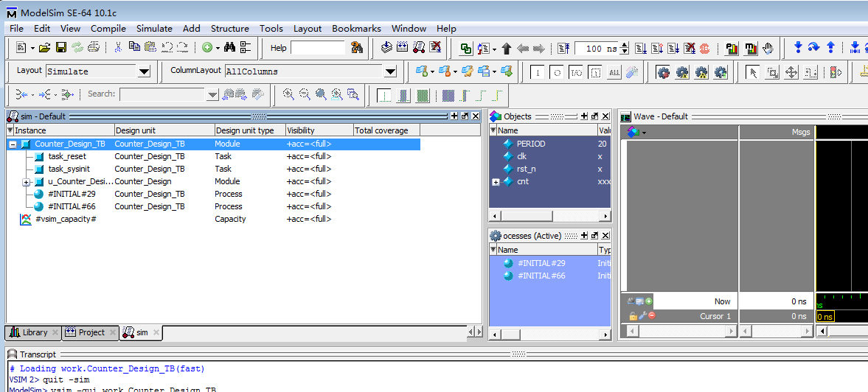Click the Copy icon in the toolbar
This screenshot has height=392, width=868.
tap(133, 48)
